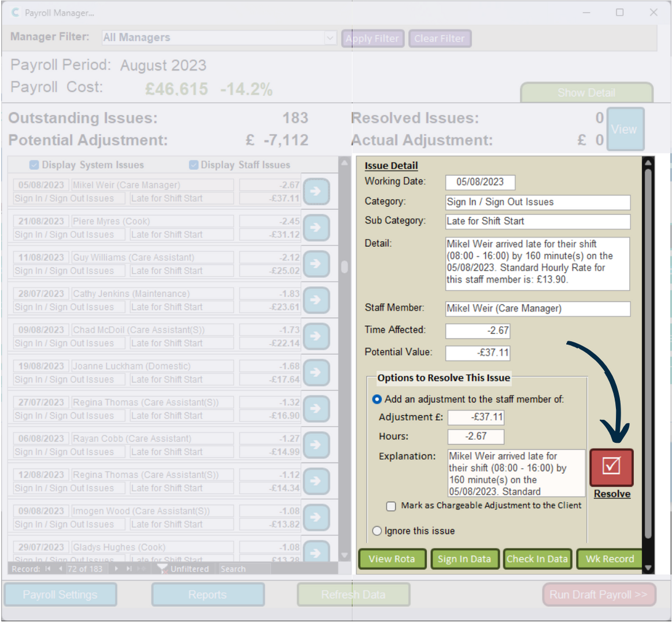Toggle Display System Issues checkbox
The image size is (672, 623).
click(x=34, y=165)
